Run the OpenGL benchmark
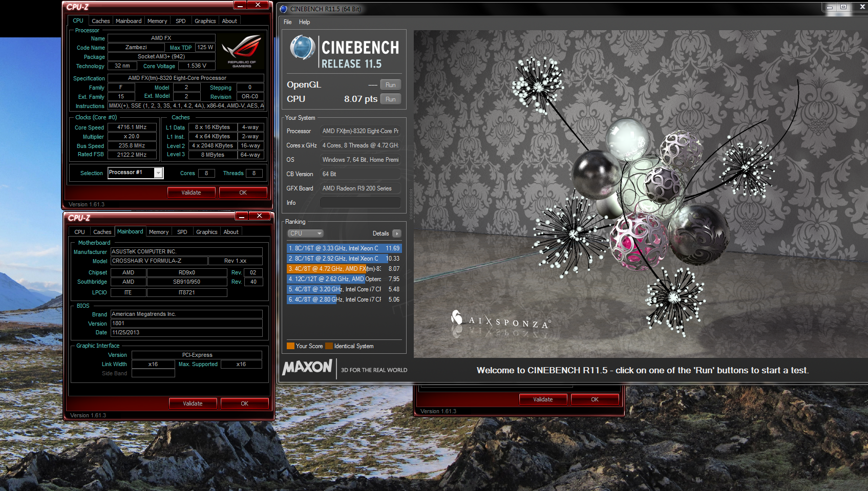The image size is (868, 491). coord(391,85)
